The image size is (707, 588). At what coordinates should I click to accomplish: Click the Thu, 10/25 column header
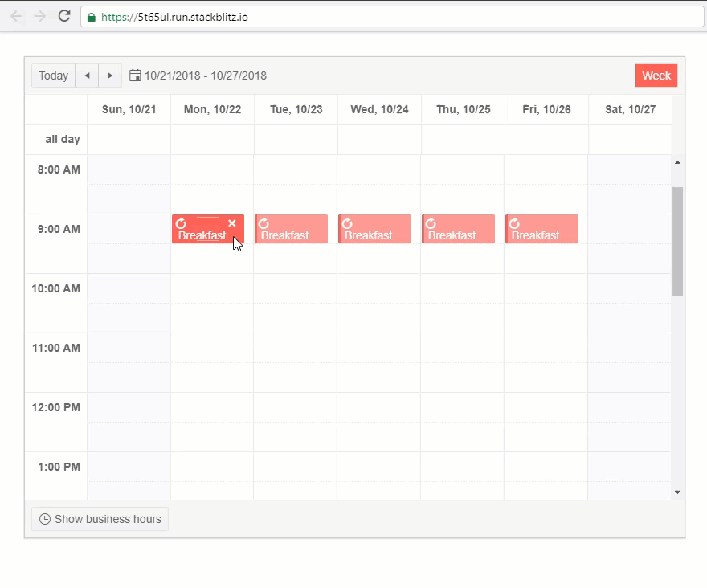click(463, 109)
